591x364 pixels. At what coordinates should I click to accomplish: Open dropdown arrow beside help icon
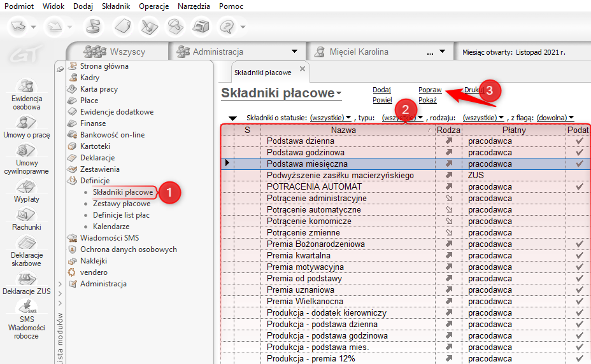(243, 27)
